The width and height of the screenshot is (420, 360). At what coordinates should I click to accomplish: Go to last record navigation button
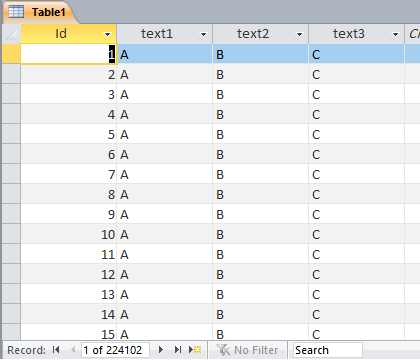tap(178, 350)
